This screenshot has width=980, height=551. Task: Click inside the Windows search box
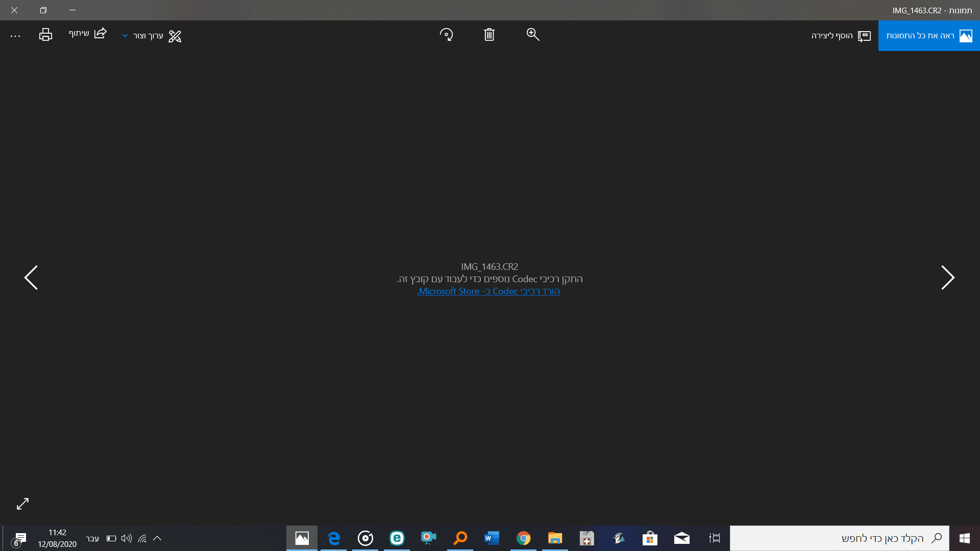pyautogui.click(x=837, y=538)
